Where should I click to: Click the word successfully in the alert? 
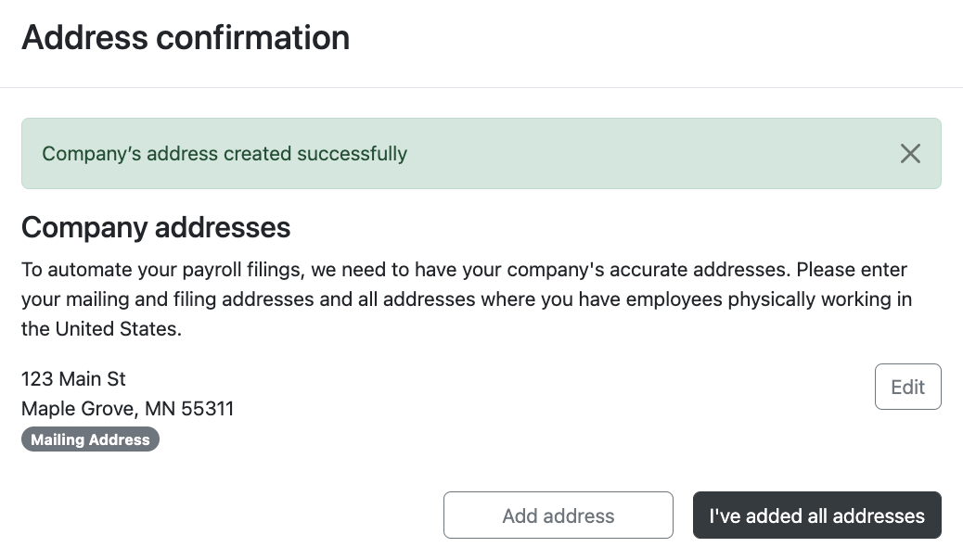click(357, 154)
